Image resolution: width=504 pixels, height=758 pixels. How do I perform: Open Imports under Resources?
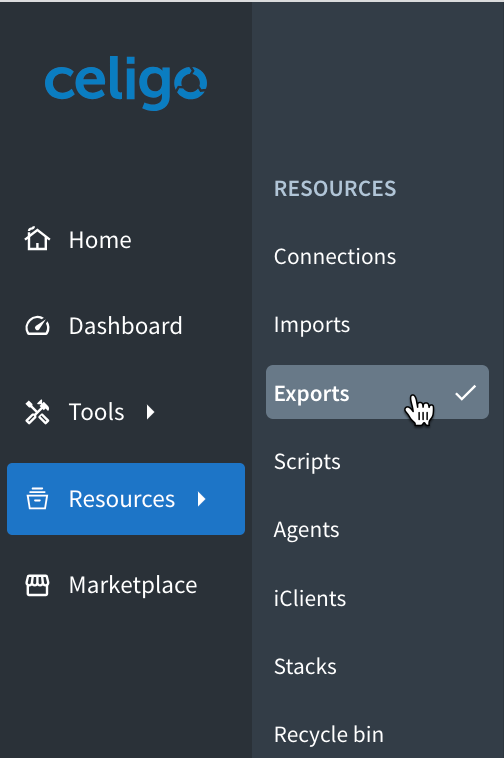pos(312,325)
